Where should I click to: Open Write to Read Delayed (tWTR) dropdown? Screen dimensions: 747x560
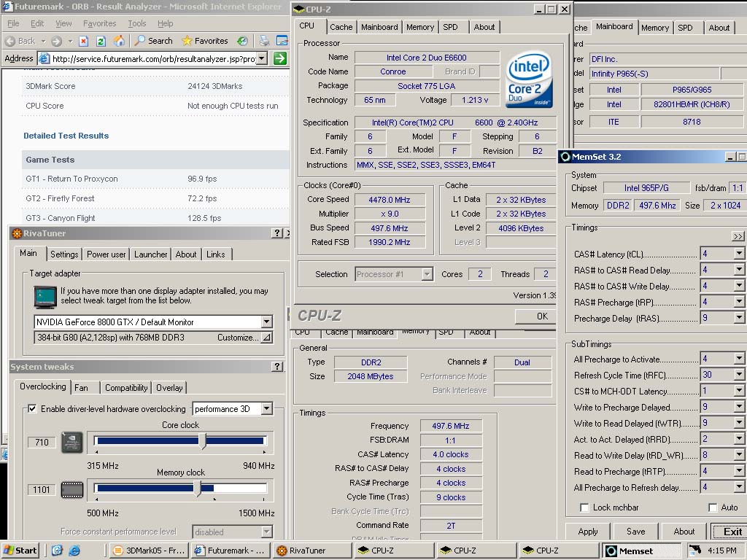738,423
